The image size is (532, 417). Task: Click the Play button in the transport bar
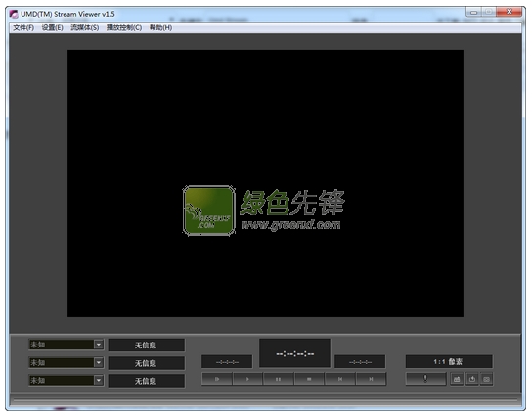pyautogui.click(x=247, y=379)
